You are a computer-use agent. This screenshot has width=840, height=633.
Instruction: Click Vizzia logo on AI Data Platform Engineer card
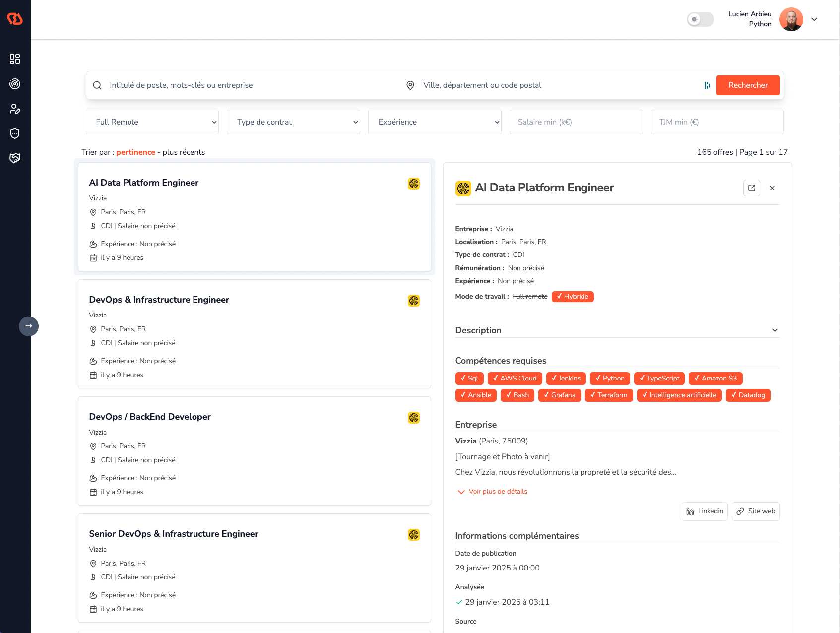(414, 184)
